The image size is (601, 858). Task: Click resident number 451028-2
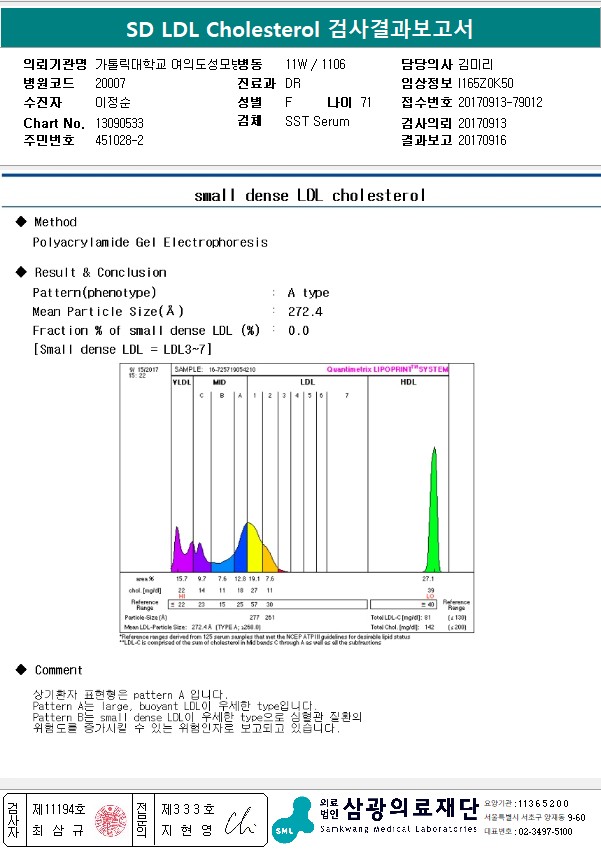[x=119, y=141]
